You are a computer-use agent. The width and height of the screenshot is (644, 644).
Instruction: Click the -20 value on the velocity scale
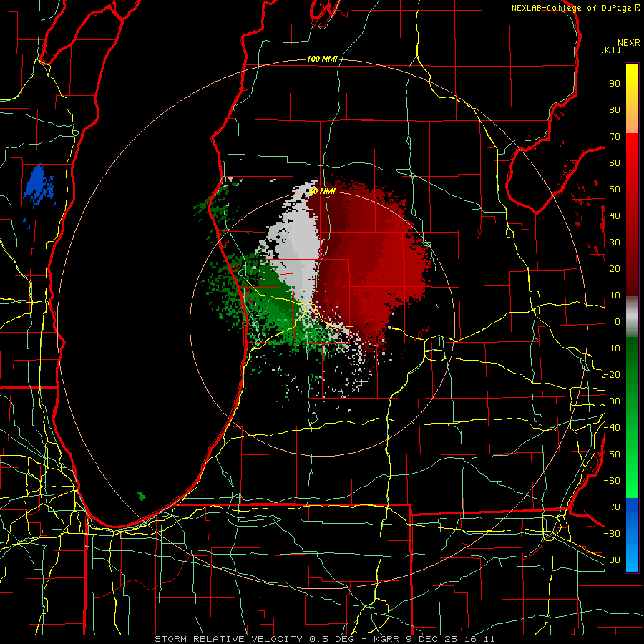point(612,374)
